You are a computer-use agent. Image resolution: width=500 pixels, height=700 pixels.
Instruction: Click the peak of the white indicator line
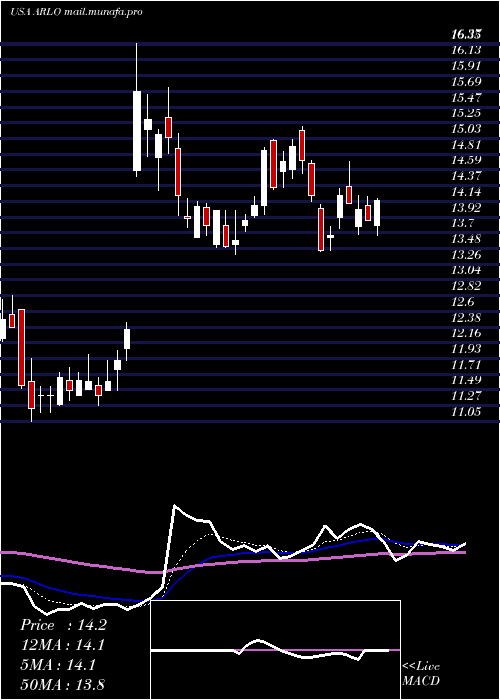click(175, 506)
